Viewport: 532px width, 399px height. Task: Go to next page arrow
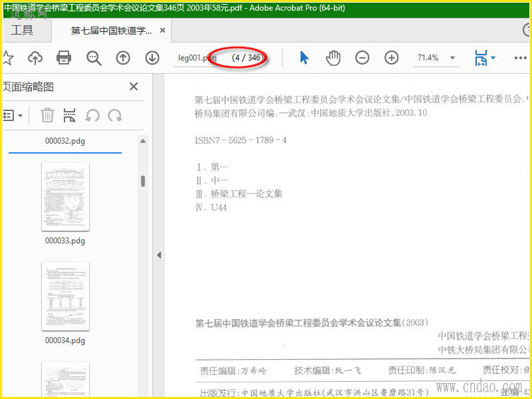[152, 58]
